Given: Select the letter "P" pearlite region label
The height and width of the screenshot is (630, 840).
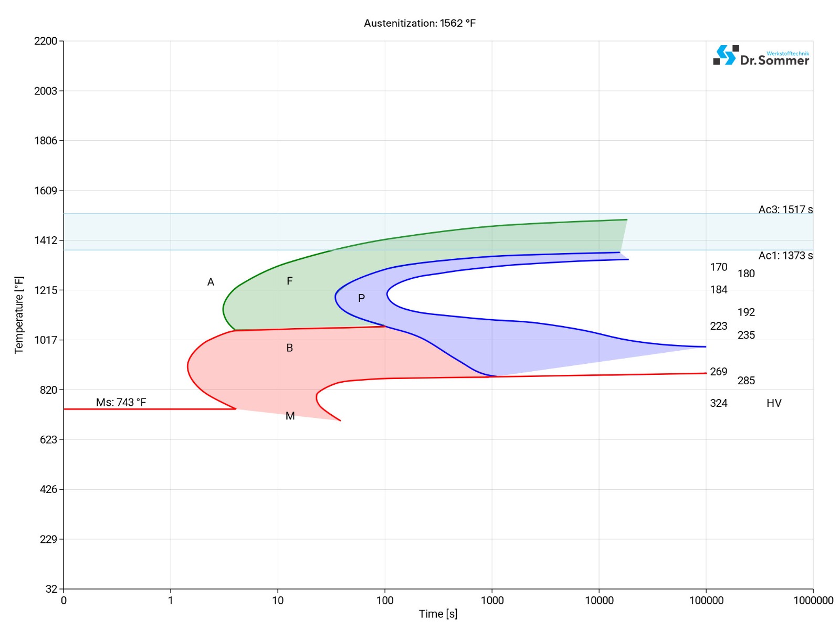Looking at the screenshot, I should coord(361,298).
